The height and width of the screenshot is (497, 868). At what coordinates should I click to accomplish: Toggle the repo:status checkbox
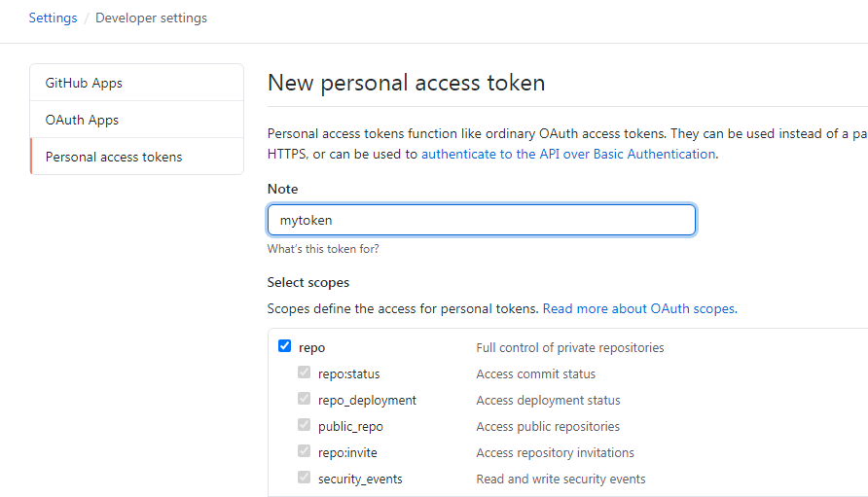click(x=304, y=373)
